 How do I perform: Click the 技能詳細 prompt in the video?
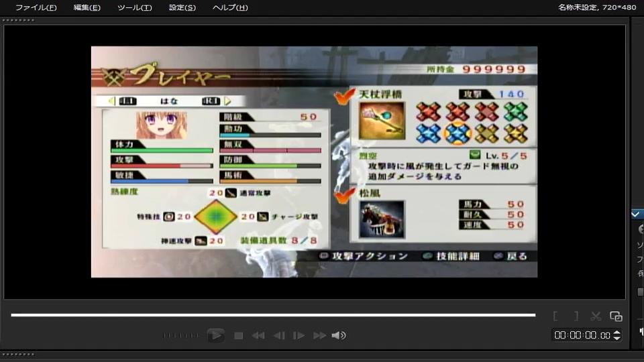tap(451, 256)
